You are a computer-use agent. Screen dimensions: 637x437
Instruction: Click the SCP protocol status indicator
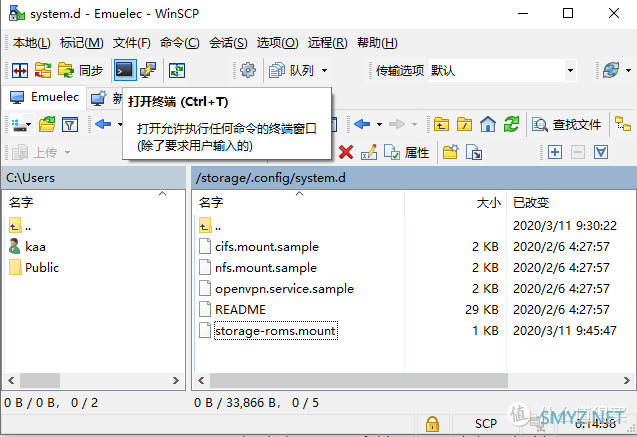[486, 424]
